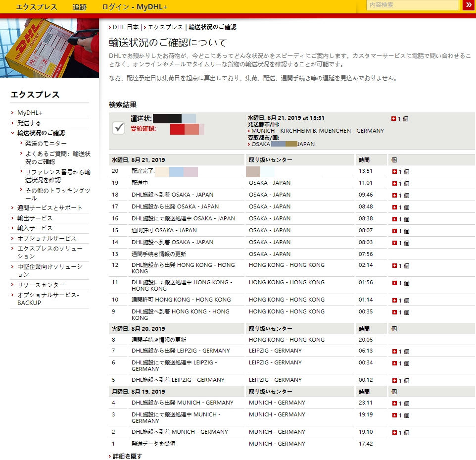This screenshot has height=460, width=476.
Task: Click the DHL Express package banner image
Action: pos(49,48)
